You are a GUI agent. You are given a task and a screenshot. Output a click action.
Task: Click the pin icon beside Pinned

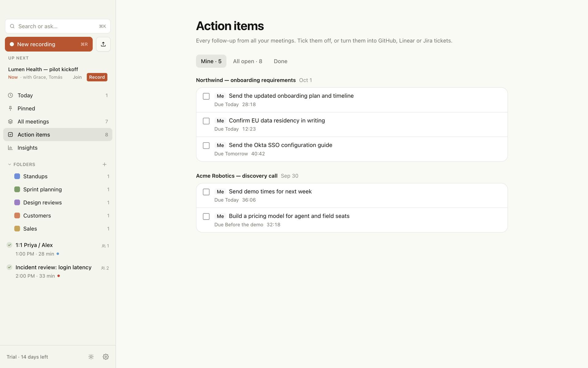(10, 108)
